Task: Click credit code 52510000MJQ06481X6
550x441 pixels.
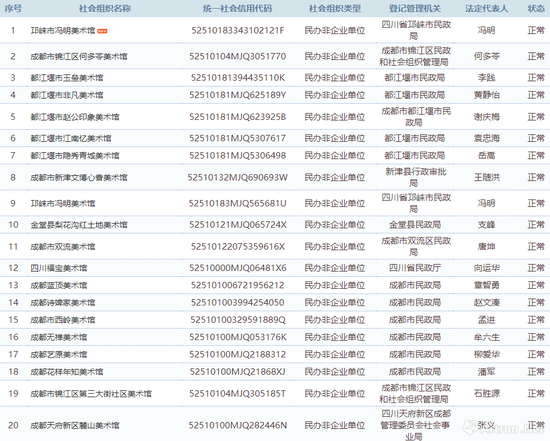Action: click(237, 268)
